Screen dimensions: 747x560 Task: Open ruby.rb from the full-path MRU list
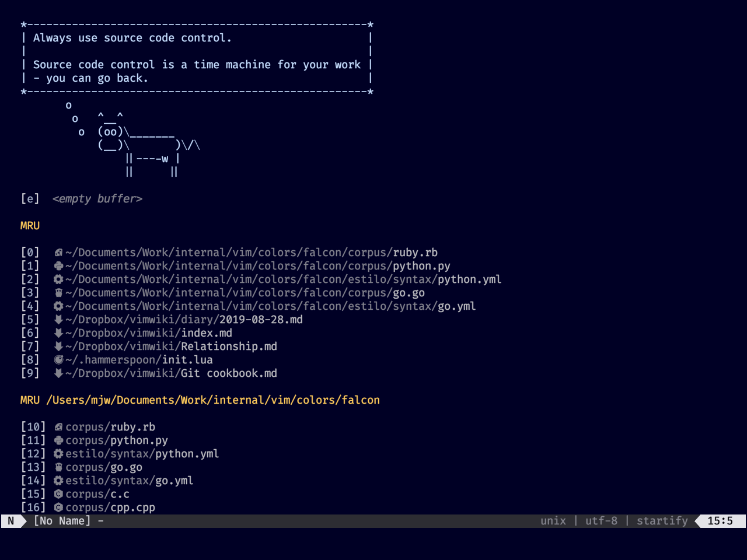click(x=252, y=253)
